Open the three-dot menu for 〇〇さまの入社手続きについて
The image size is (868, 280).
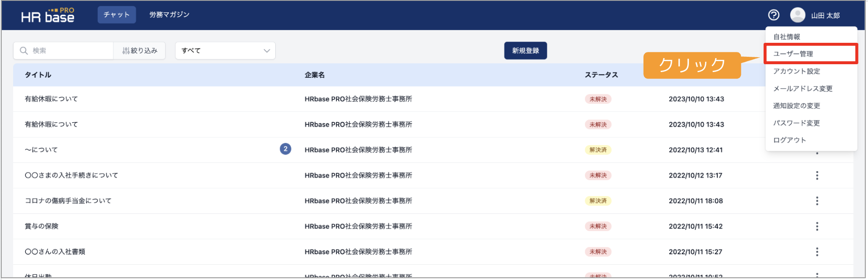[817, 176]
